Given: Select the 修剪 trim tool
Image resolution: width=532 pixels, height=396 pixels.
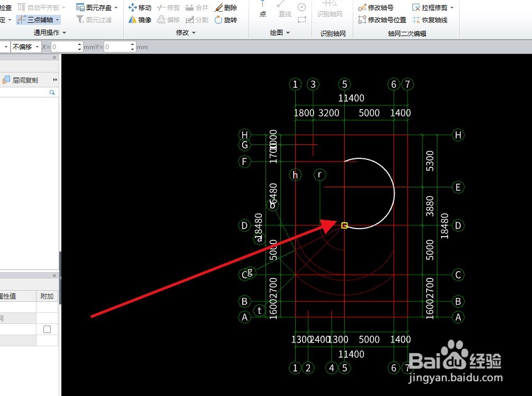Looking at the screenshot, I should (x=168, y=7).
